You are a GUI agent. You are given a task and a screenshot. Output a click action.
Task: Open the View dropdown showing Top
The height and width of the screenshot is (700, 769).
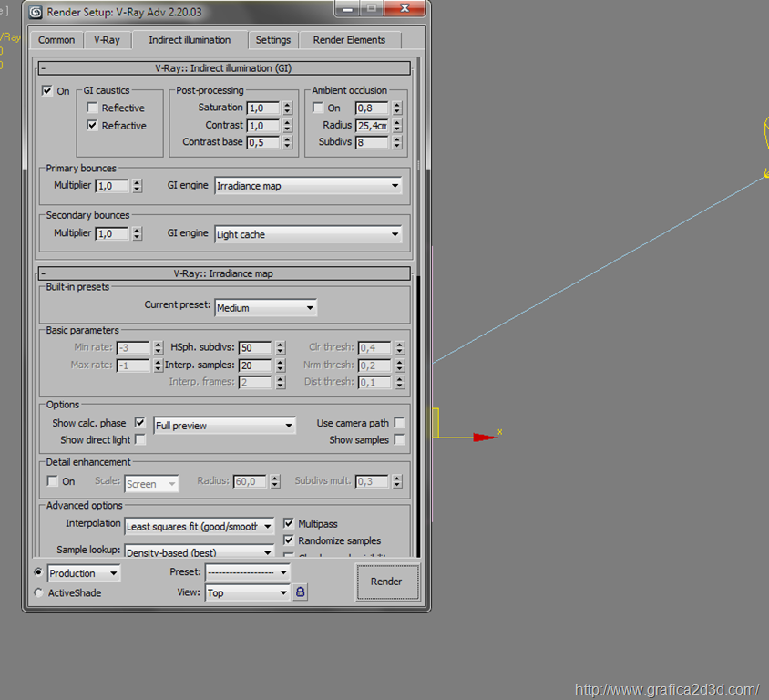[248, 592]
